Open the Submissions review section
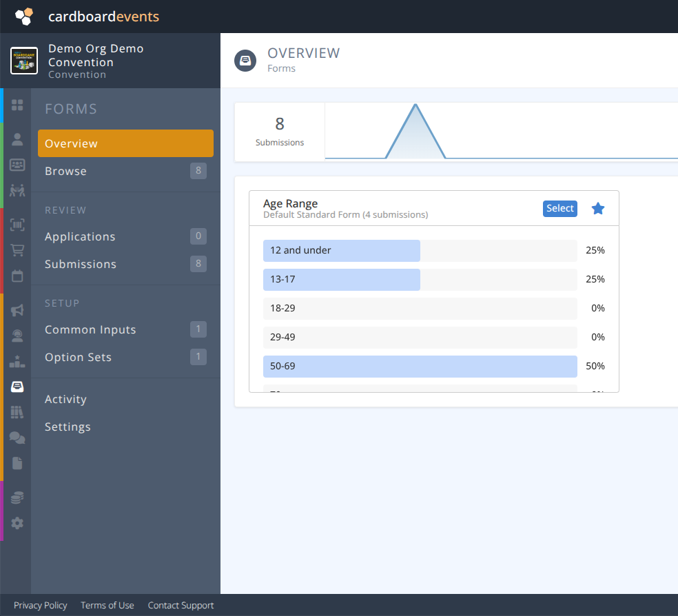678x616 pixels. pyautogui.click(x=80, y=264)
